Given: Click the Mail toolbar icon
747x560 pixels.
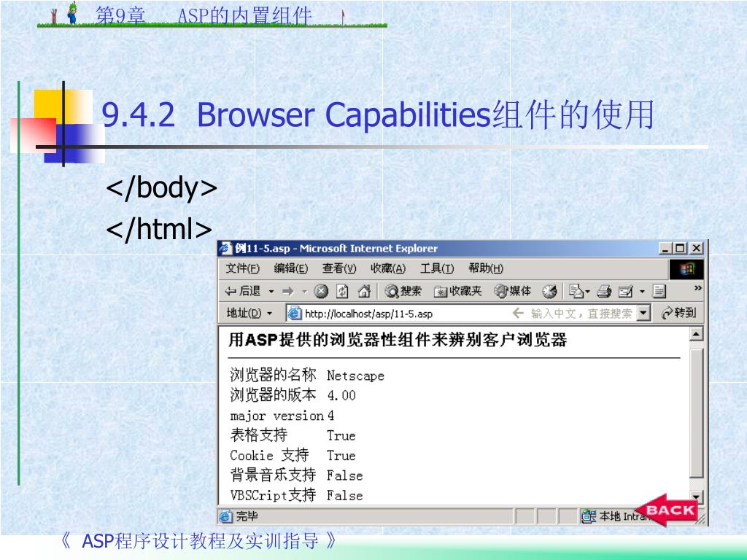Looking at the screenshot, I should (x=576, y=291).
